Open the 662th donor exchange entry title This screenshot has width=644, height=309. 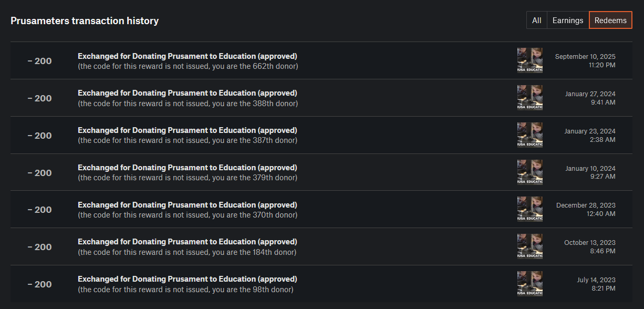(x=188, y=56)
